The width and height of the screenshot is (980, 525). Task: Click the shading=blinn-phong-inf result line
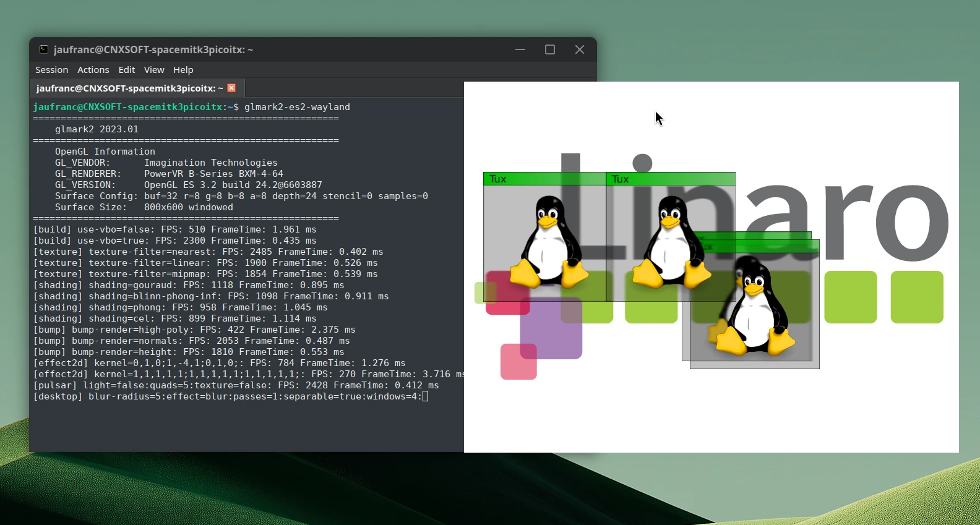coord(211,296)
